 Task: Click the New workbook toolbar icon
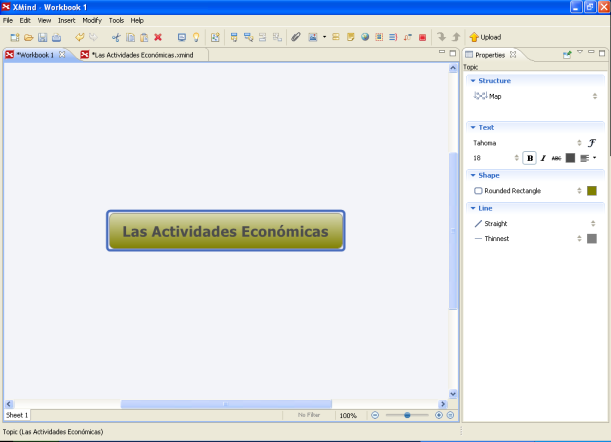(15, 37)
